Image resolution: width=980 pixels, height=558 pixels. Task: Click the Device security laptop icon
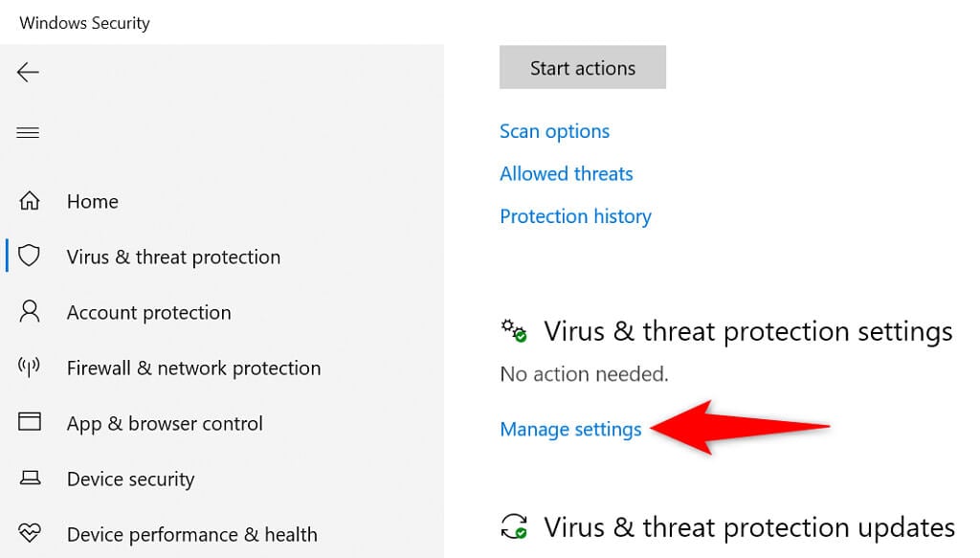(30, 479)
